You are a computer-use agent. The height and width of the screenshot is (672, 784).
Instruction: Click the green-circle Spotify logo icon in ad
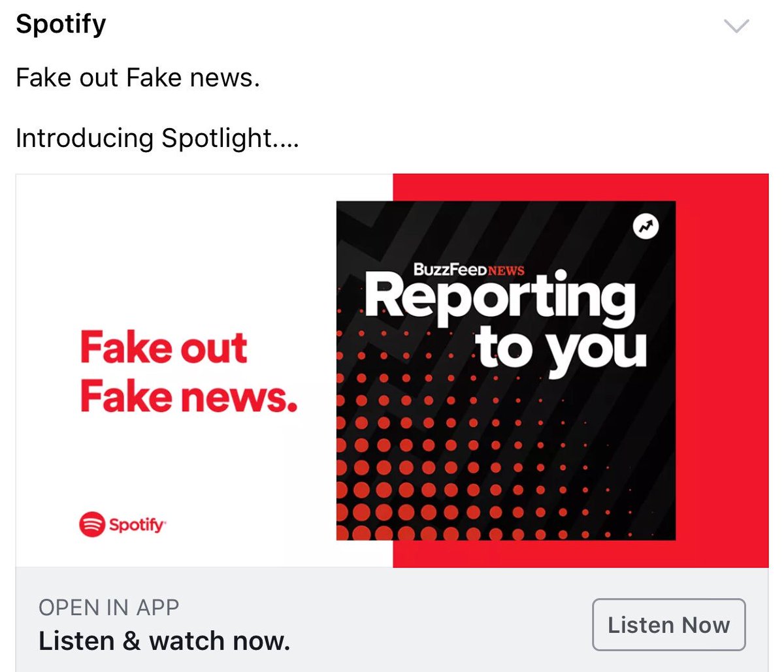coord(92,524)
